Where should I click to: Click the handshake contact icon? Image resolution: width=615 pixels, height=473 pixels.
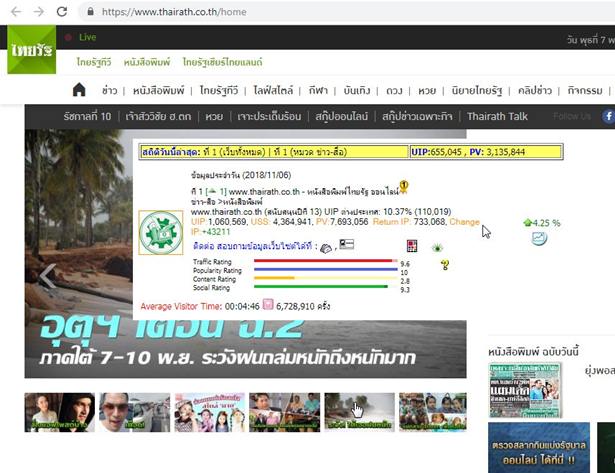(x=326, y=248)
